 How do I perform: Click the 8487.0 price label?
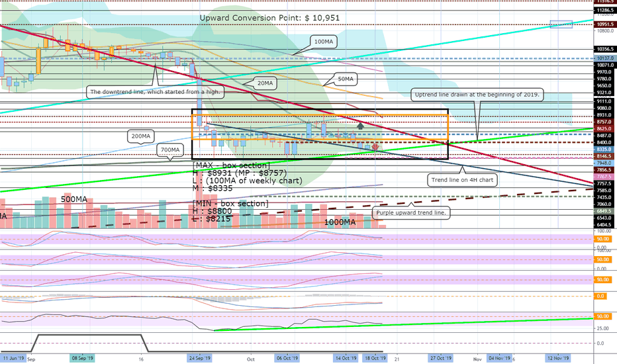click(604, 136)
